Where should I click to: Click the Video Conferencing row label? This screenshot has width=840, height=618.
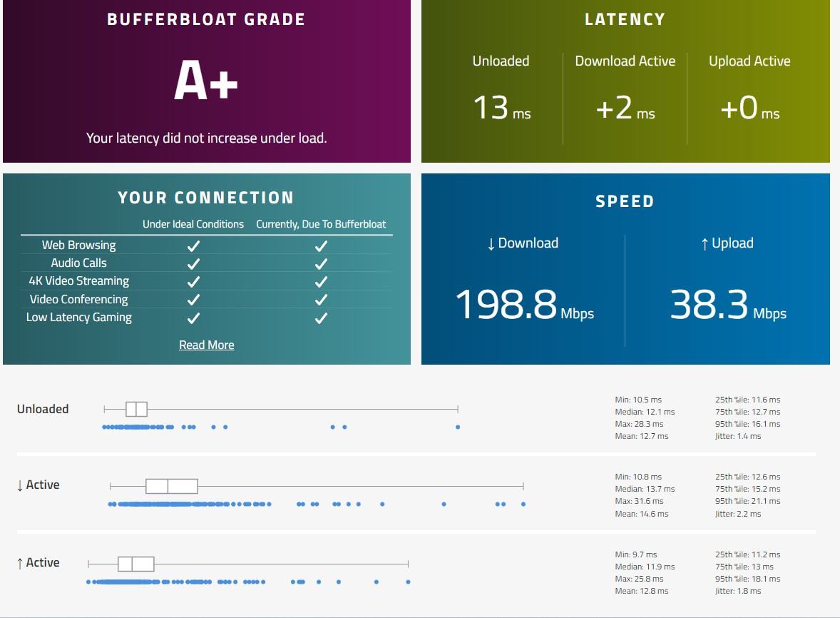click(78, 299)
